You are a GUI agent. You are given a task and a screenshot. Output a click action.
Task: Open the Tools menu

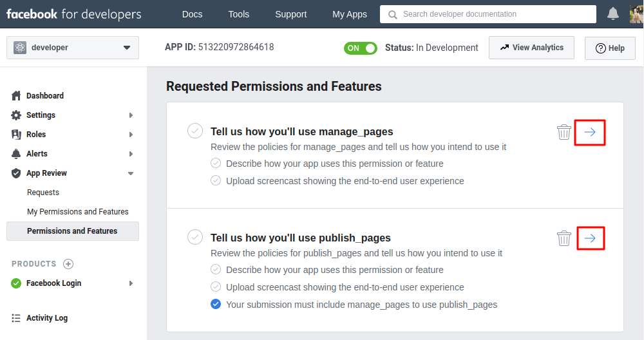tap(239, 14)
